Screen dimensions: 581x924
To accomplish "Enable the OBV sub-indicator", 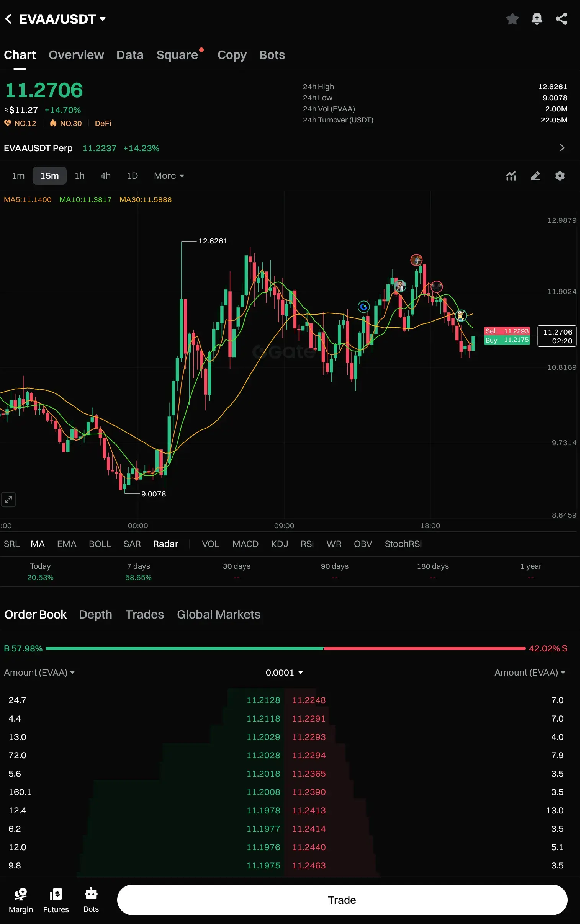I will pos(363,544).
